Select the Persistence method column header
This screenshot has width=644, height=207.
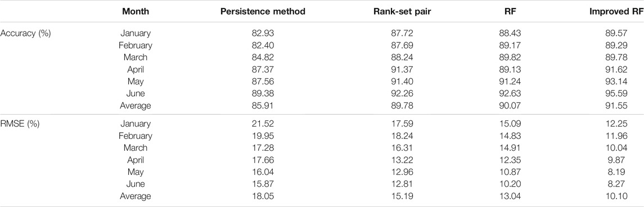(x=263, y=12)
